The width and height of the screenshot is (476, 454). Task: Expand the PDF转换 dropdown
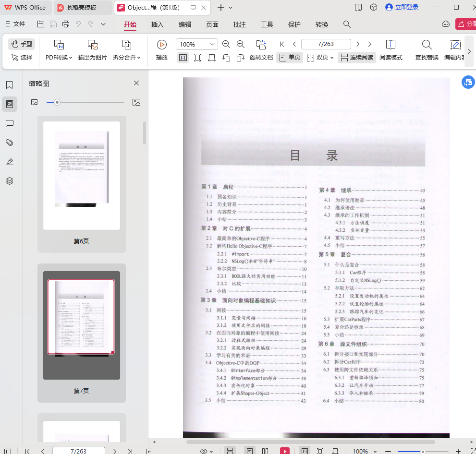tap(59, 58)
